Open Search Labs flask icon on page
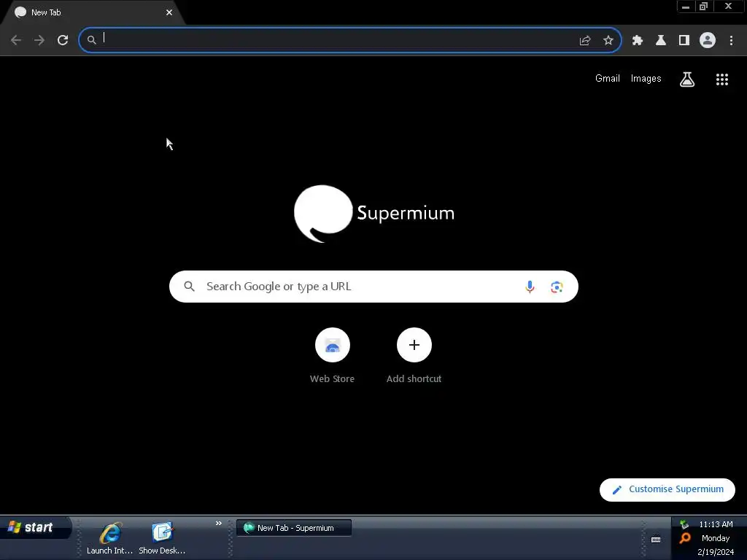Screen dimensions: 747x560 point(687,79)
